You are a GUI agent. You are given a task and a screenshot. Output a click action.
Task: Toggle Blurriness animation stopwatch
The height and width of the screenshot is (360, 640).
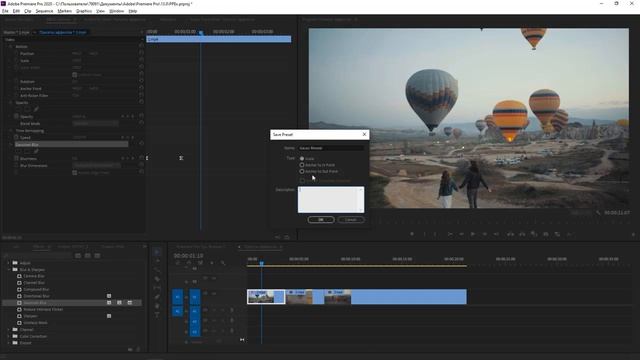click(x=16, y=158)
